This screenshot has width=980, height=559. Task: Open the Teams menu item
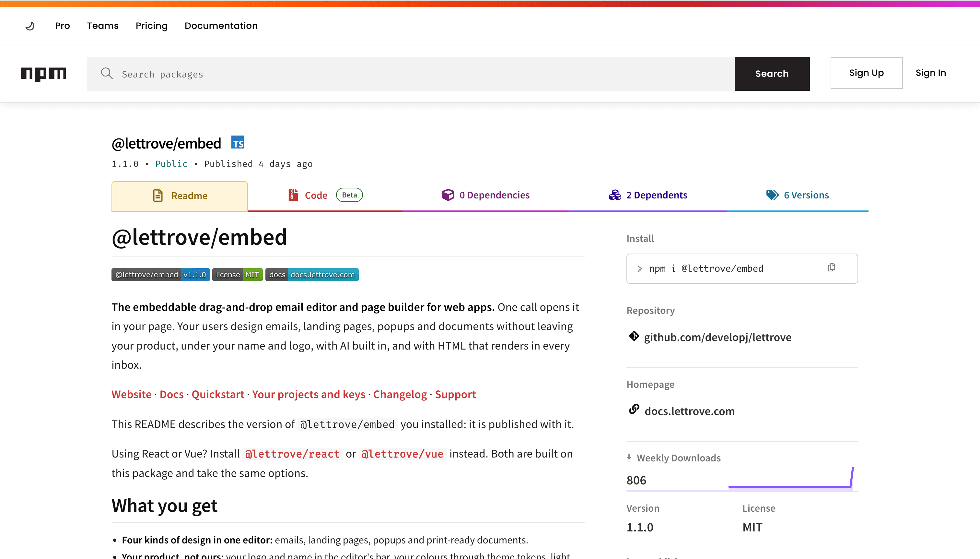click(103, 26)
